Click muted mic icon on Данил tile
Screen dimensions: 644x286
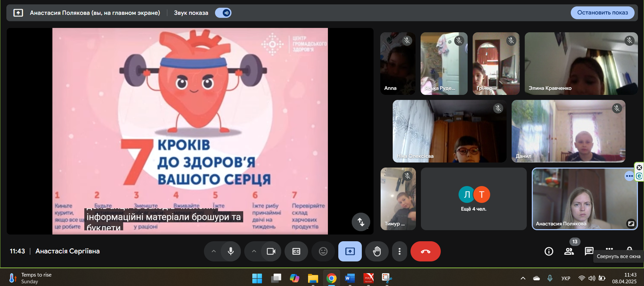click(617, 108)
